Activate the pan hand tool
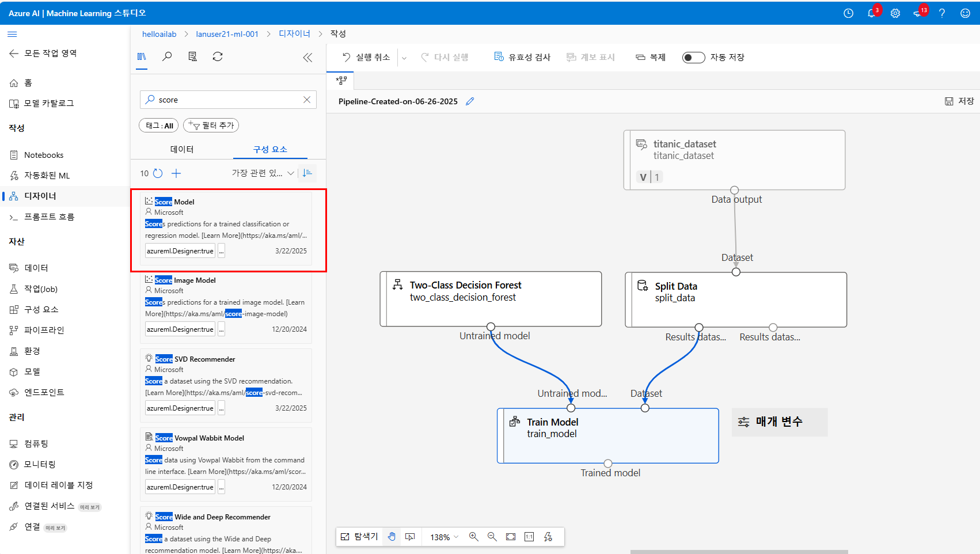The width and height of the screenshot is (980, 554). (392, 537)
